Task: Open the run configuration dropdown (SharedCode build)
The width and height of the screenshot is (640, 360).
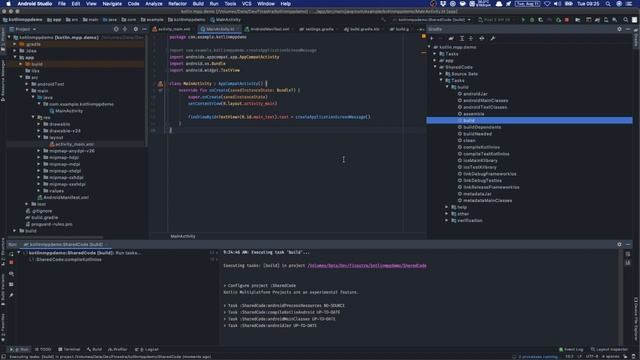Action: point(433,20)
